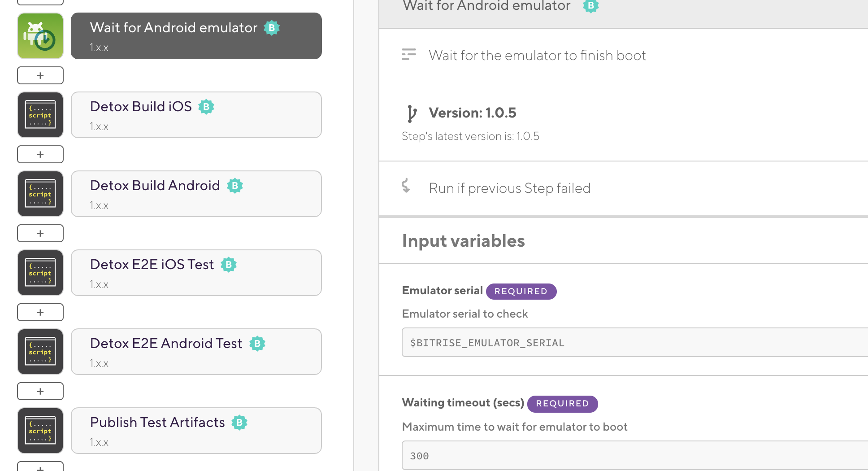The image size is (868, 471).
Task: Click the Detox Build Android script icon
Action: coord(40,194)
